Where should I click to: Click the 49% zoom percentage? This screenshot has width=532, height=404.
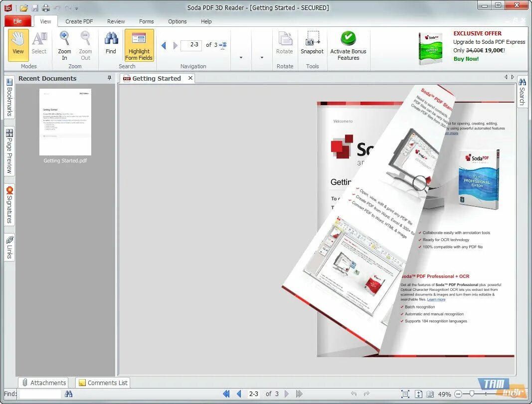click(x=444, y=394)
